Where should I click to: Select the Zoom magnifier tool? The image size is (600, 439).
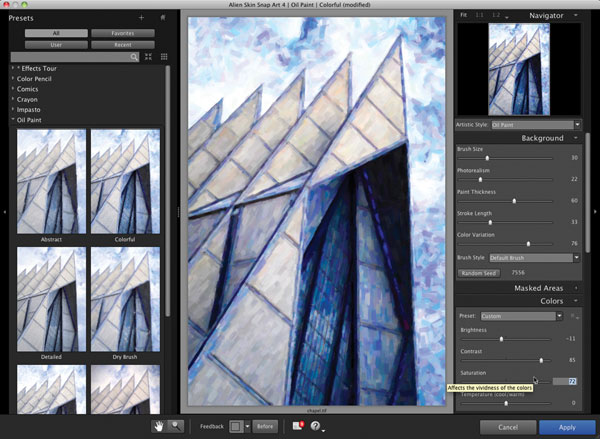(176, 426)
